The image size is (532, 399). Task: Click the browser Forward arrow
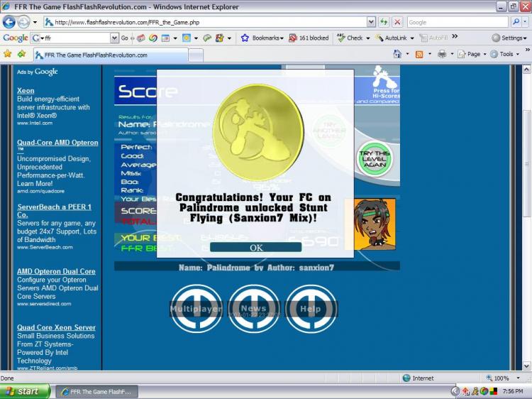[23, 23]
